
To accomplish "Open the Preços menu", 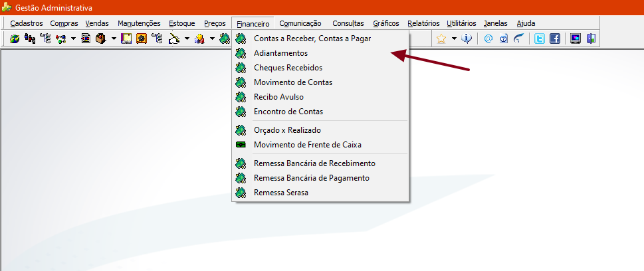I will 215,23.
